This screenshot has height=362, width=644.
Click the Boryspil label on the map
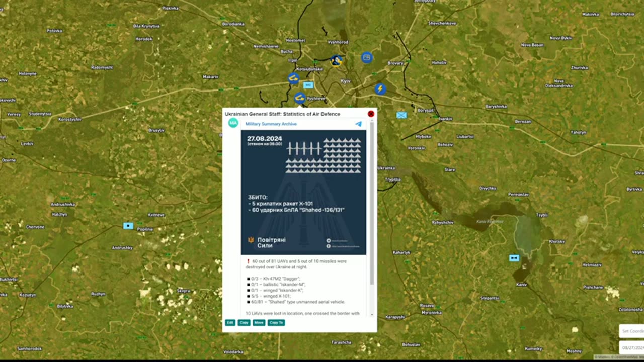pos(426,110)
